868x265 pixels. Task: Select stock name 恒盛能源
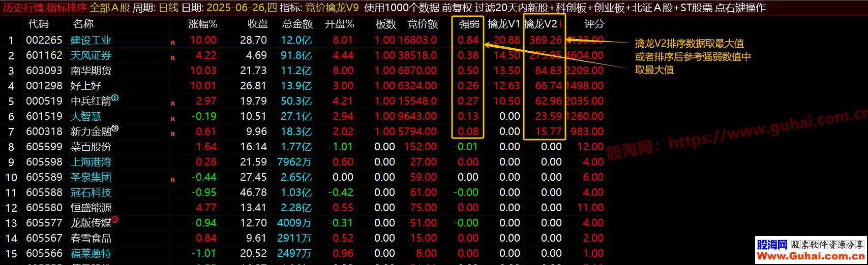pyautogui.click(x=91, y=208)
